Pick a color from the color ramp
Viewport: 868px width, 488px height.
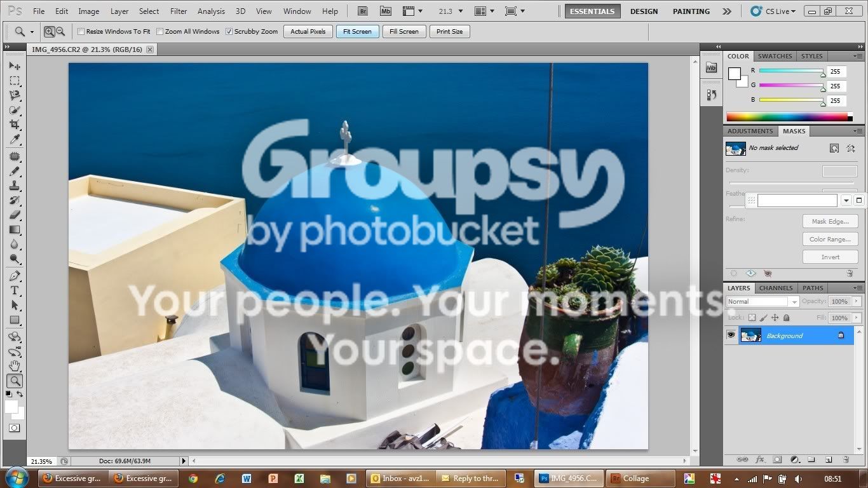787,117
